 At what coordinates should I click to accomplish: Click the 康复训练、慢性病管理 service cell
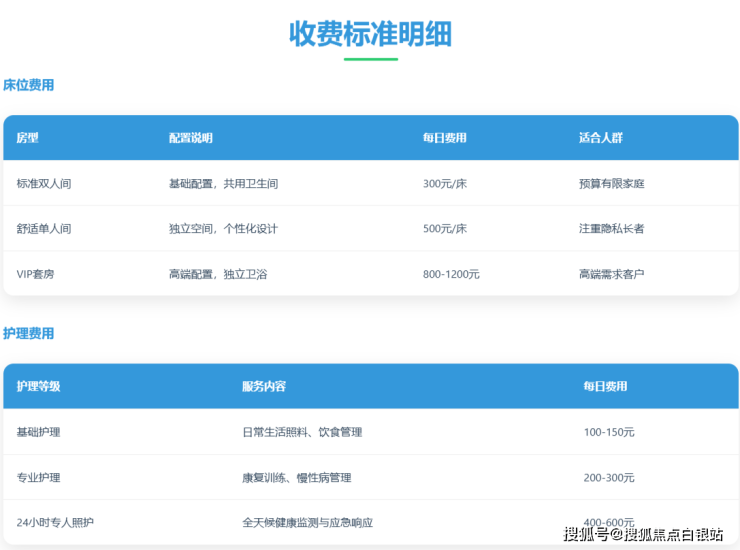[x=296, y=478]
